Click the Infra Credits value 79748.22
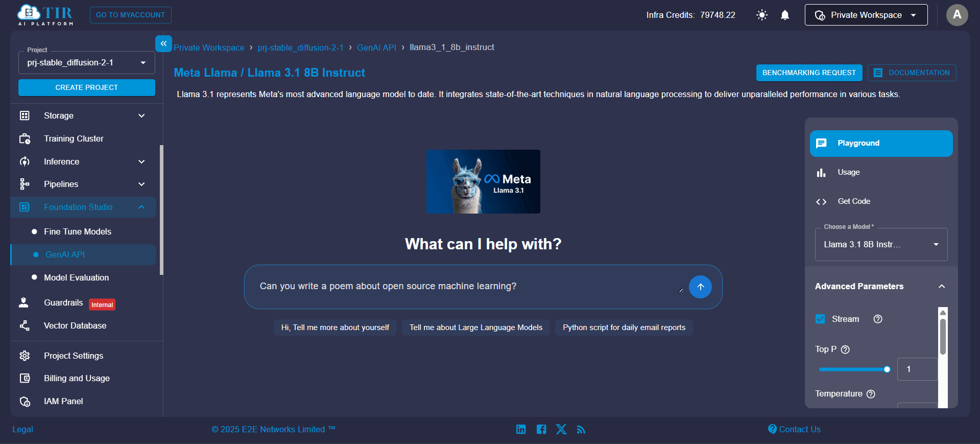The width and height of the screenshot is (980, 444). (718, 15)
